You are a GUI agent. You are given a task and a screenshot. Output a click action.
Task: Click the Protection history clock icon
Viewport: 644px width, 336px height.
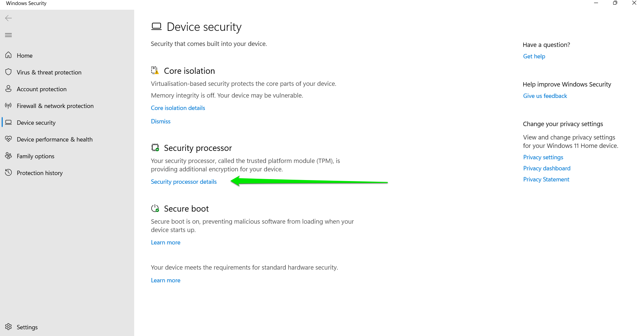[8, 172]
